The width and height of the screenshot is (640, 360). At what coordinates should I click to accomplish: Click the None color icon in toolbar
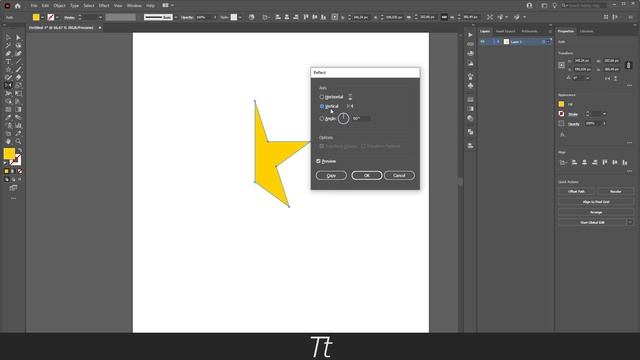pyautogui.click(x=20, y=171)
